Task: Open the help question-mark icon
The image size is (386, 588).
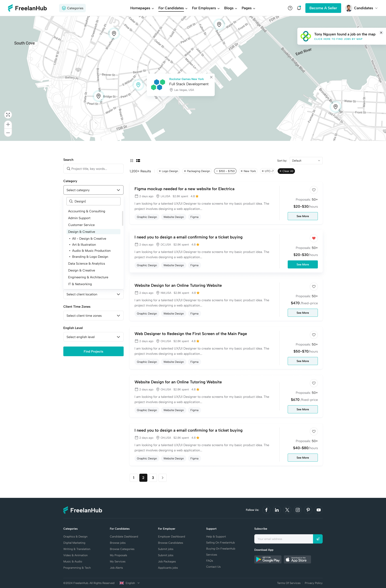Action: [290, 8]
